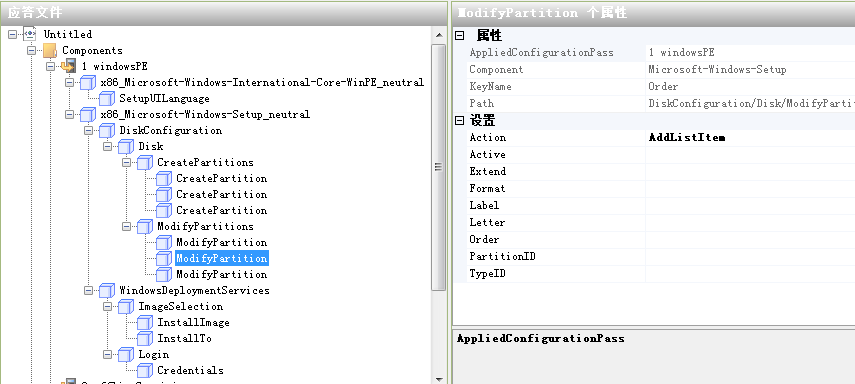The height and width of the screenshot is (384, 855).
Task: Click the Order property value field
Action: coord(750,239)
